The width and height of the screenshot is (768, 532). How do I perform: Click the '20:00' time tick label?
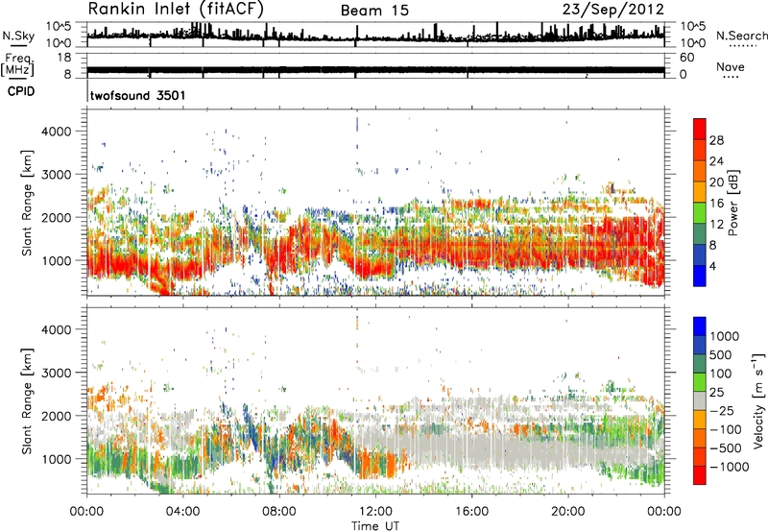(567, 512)
